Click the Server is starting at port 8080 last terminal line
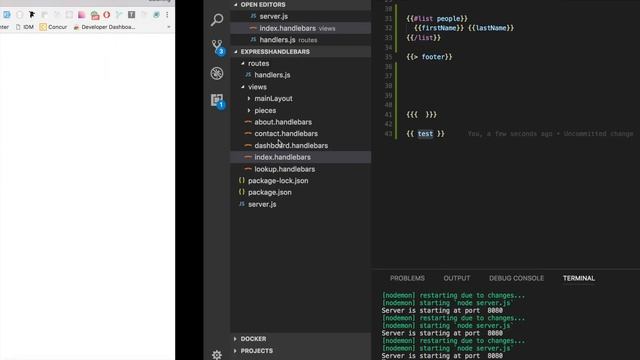Image resolution: width=640 pixels, height=360 pixels. pos(442,356)
